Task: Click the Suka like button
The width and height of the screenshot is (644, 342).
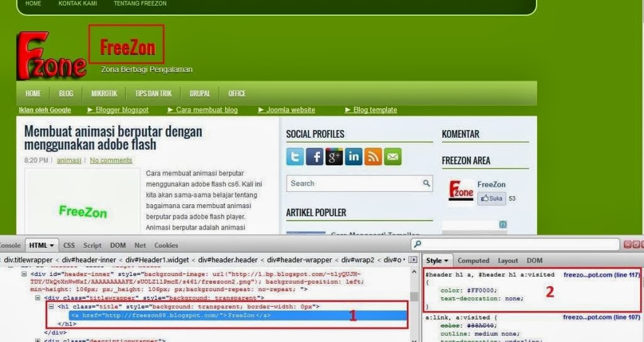Action: [x=492, y=198]
